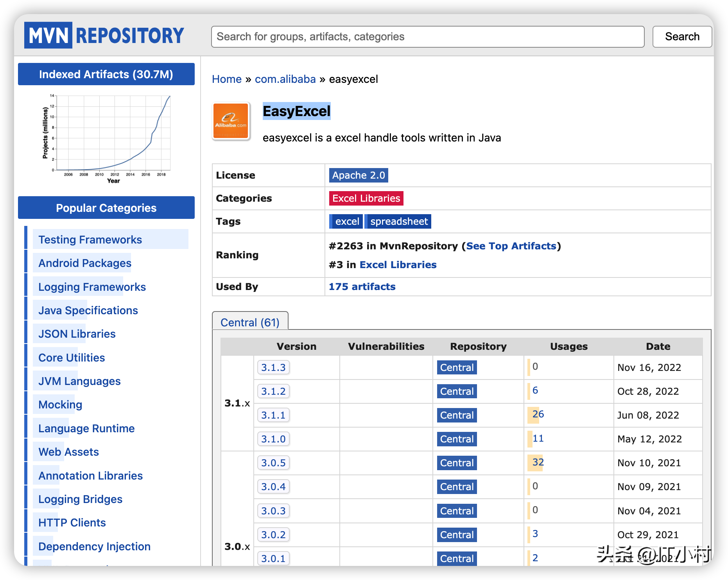728x580 pixels.
Task: Click Central repository badge for version 3.0.3
Action: click(457, 511)
